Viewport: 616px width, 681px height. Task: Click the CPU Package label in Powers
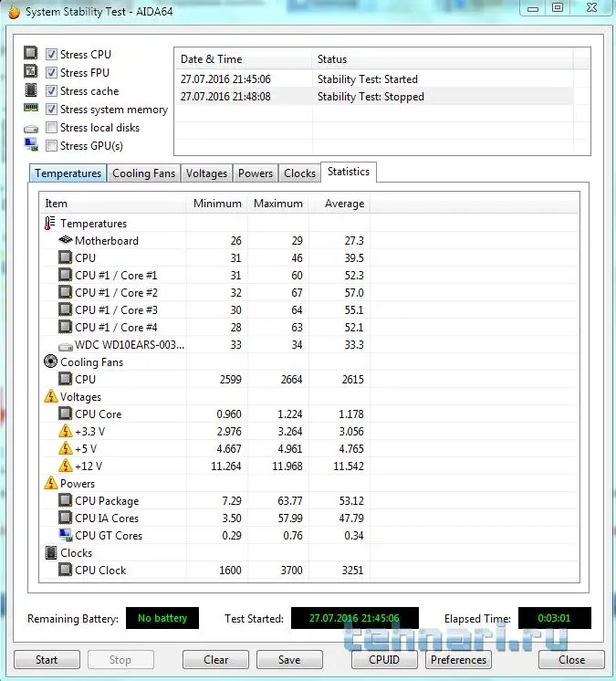click(107, 501)
